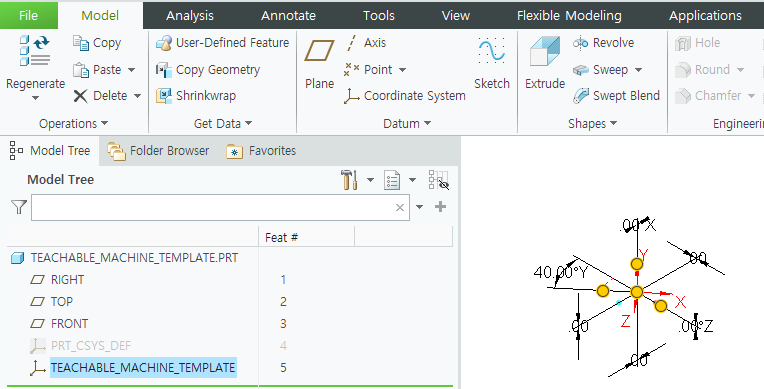Open the Shapes group menu

click(x=592, y=124)
